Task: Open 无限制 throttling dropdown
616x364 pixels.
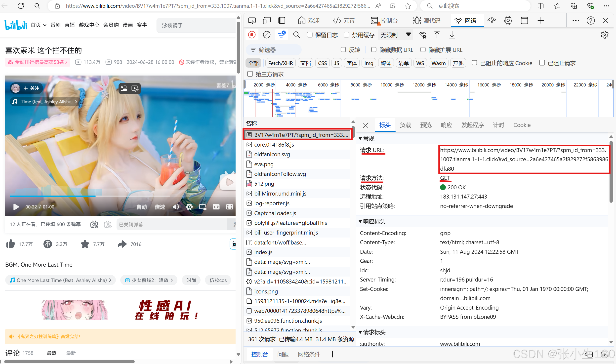Action: [x=396, y=35]
